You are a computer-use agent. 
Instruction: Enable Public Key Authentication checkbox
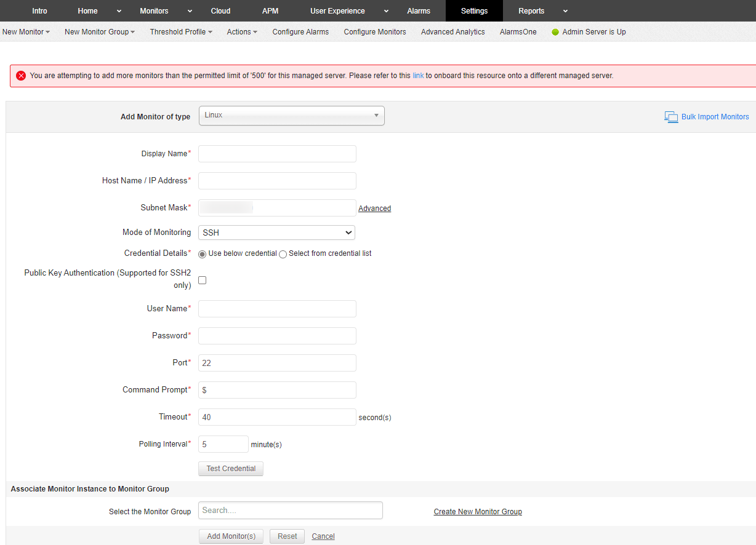(x=202, y=280)
